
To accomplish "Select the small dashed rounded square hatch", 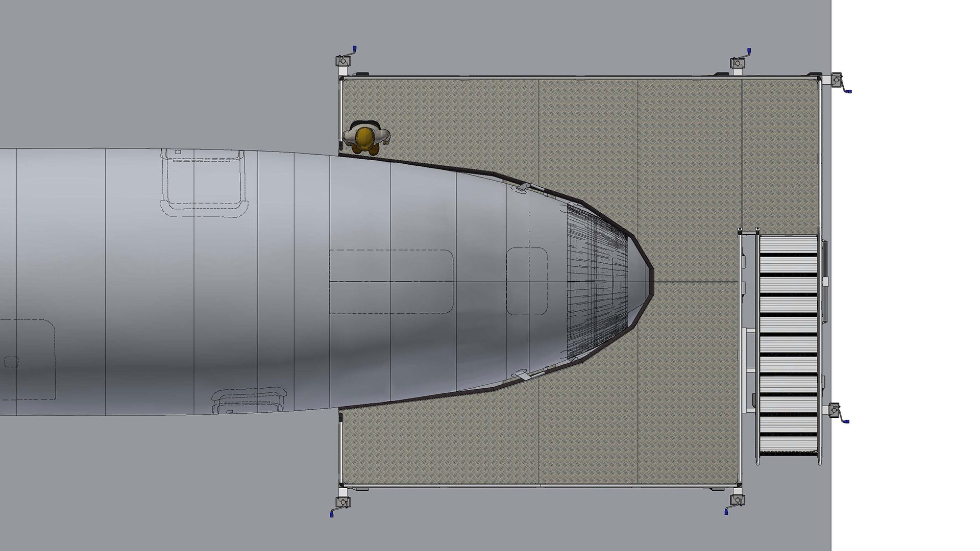I will pos(527,281).
